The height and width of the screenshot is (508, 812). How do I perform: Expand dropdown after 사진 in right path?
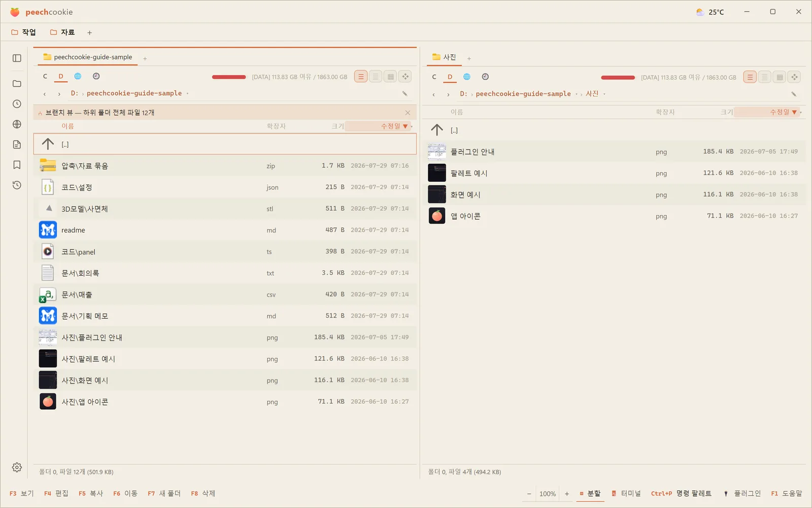coord(604,94)
